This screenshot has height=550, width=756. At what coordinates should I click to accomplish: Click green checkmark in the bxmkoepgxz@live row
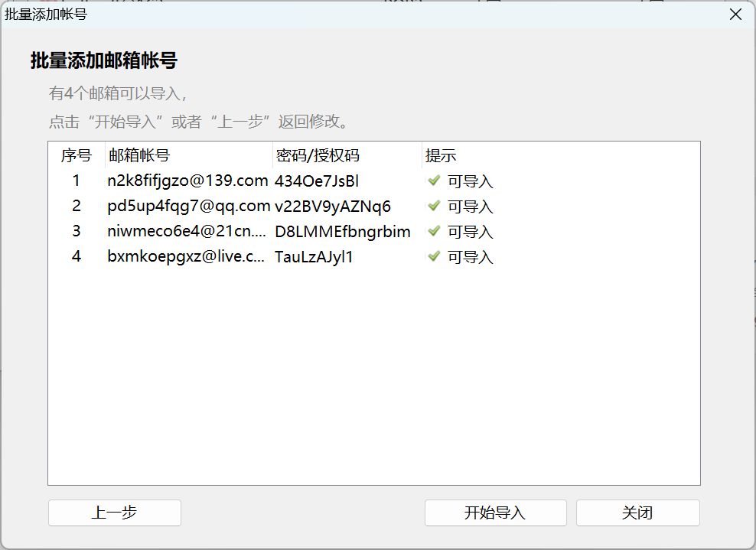[435, 256]
